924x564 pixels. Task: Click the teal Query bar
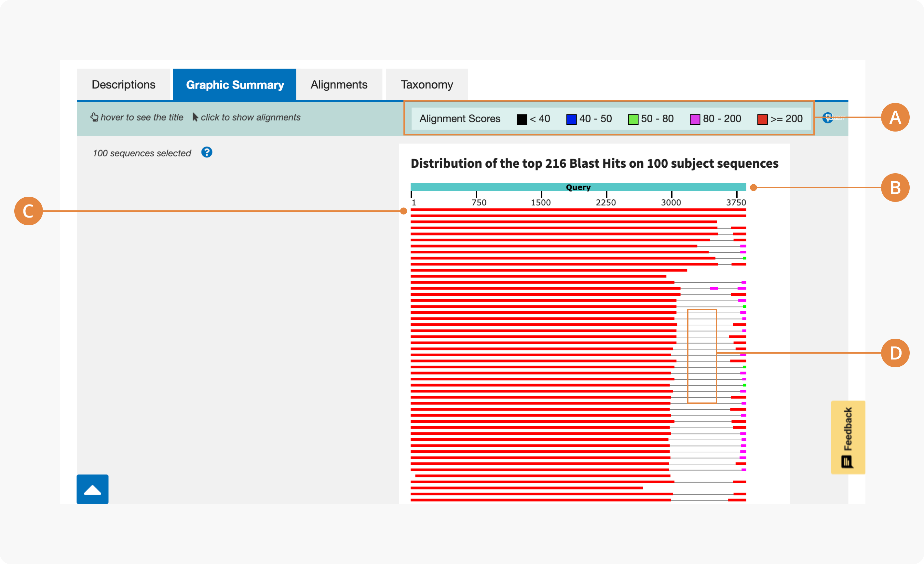[x=578, y=187]
